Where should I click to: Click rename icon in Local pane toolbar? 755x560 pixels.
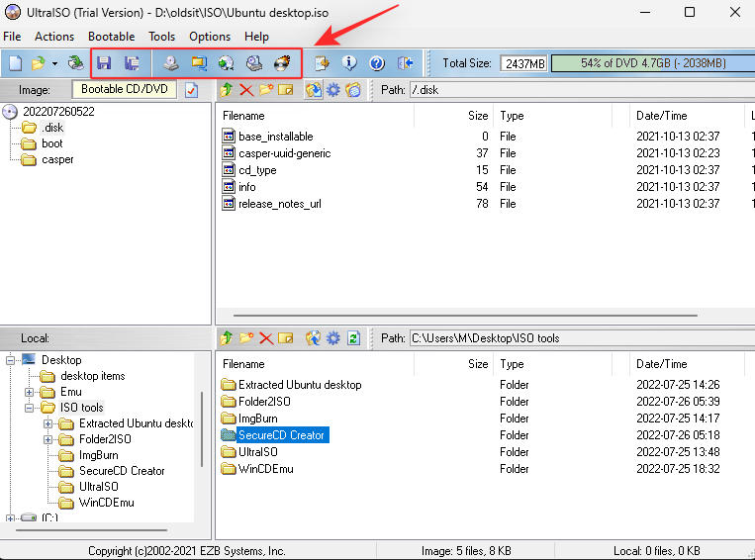[286, 338]
